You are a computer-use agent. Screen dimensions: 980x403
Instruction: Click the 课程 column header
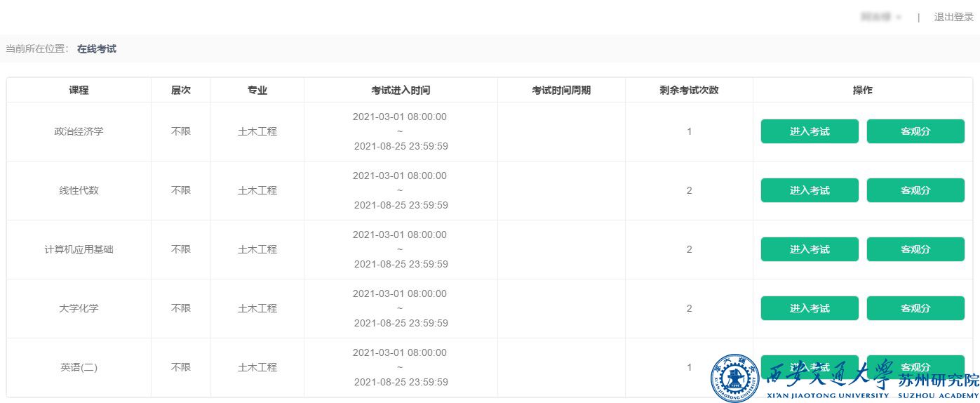pos(79,91)
